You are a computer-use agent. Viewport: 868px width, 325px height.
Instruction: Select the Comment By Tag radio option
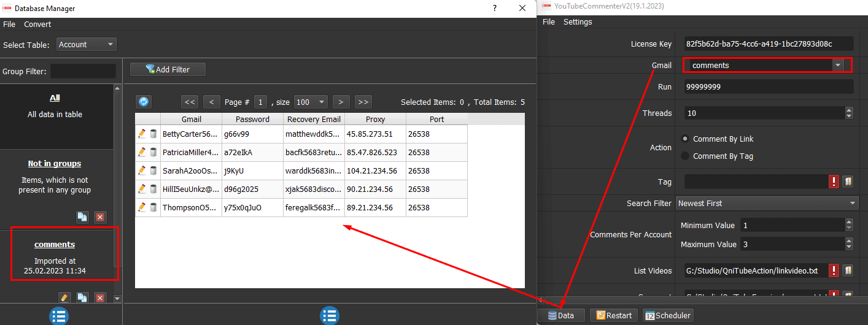(685, 156)
